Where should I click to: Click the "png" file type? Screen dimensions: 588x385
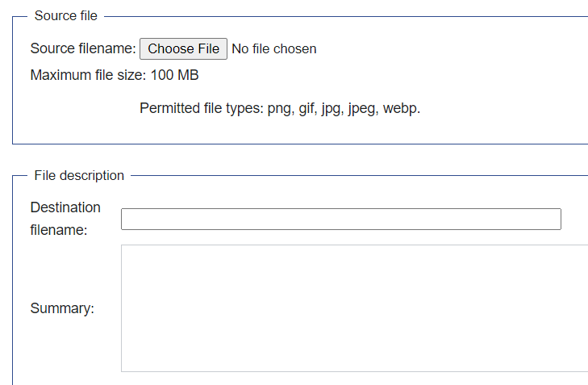280,109
